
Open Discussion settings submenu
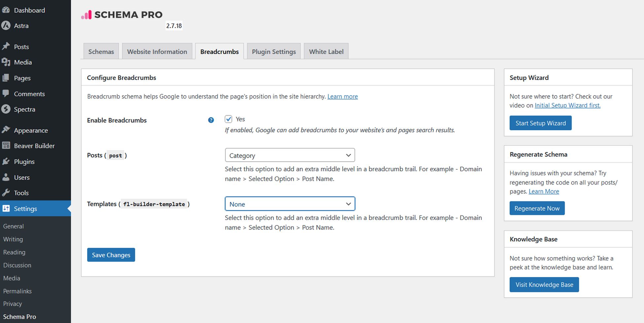pyautogui.click(x=17, y=265)
